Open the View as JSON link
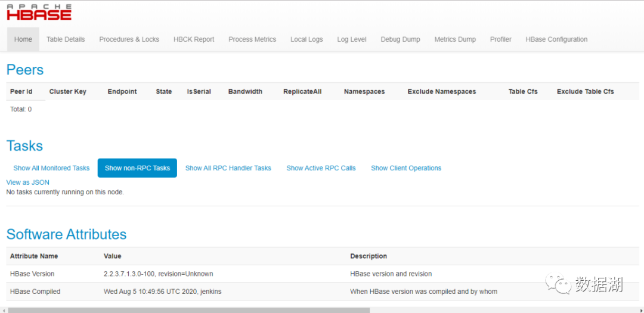This screenshot has width=644, height=313. (x=28, y=182)
